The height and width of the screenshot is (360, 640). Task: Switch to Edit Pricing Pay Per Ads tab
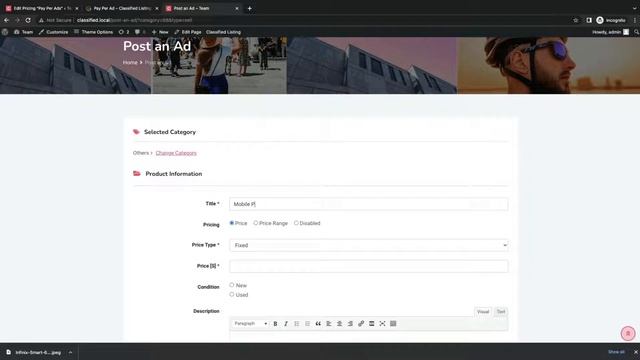pyautogui.click(x=41, y=8)
